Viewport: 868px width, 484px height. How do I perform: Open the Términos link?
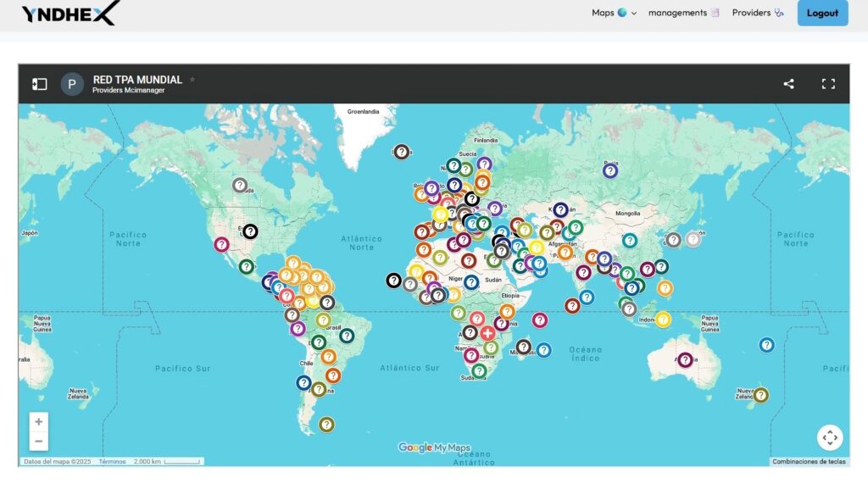tap(112, 461)
